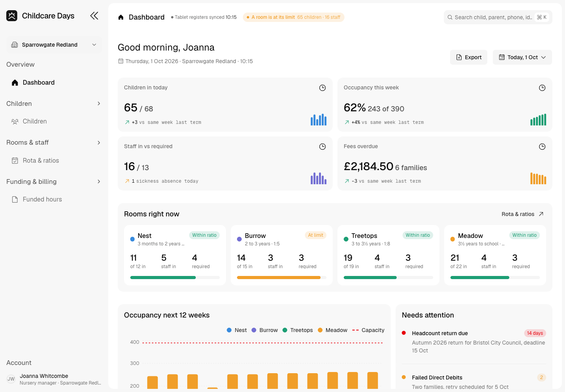Viewport: 565px width, 392px height.
Task: Click the 2 count badge on Failed Direct Debits
Action: (541, 377)
